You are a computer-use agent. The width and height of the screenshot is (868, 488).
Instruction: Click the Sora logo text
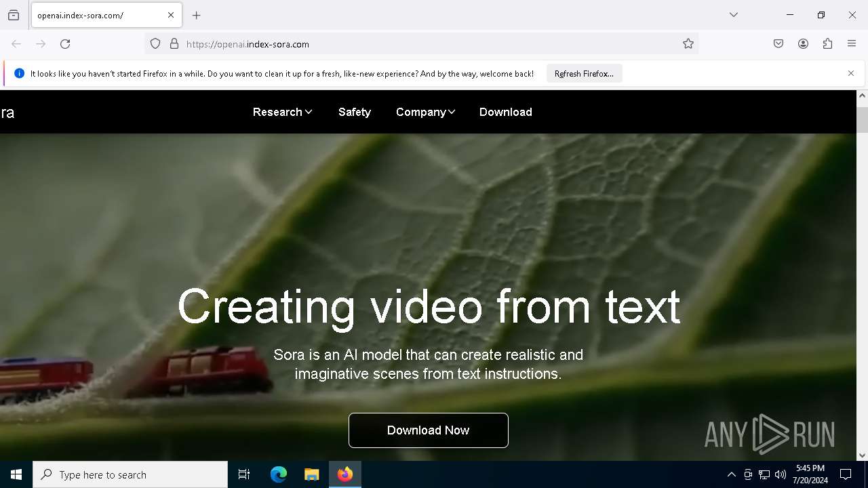(x=7, y=113)
